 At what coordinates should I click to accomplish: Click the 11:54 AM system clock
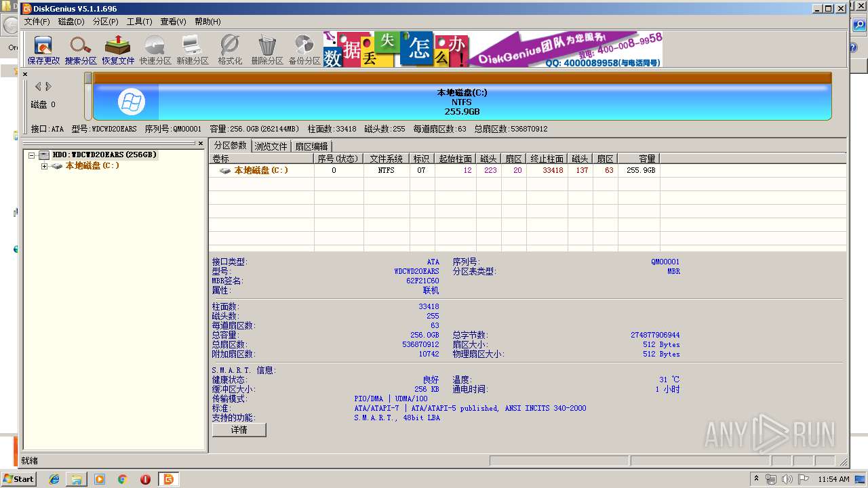pos(833,479)
